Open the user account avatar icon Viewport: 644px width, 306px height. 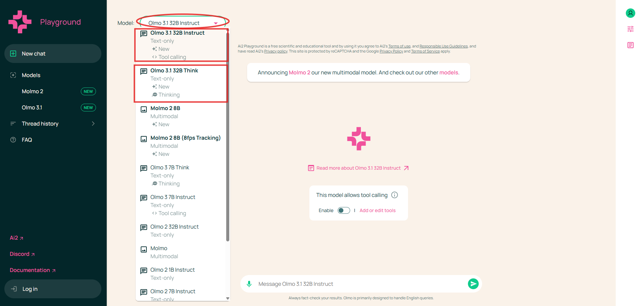point(630,13)
